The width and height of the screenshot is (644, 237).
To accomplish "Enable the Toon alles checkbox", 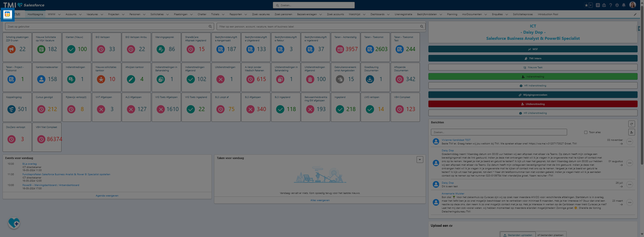I will coord(586,132).
